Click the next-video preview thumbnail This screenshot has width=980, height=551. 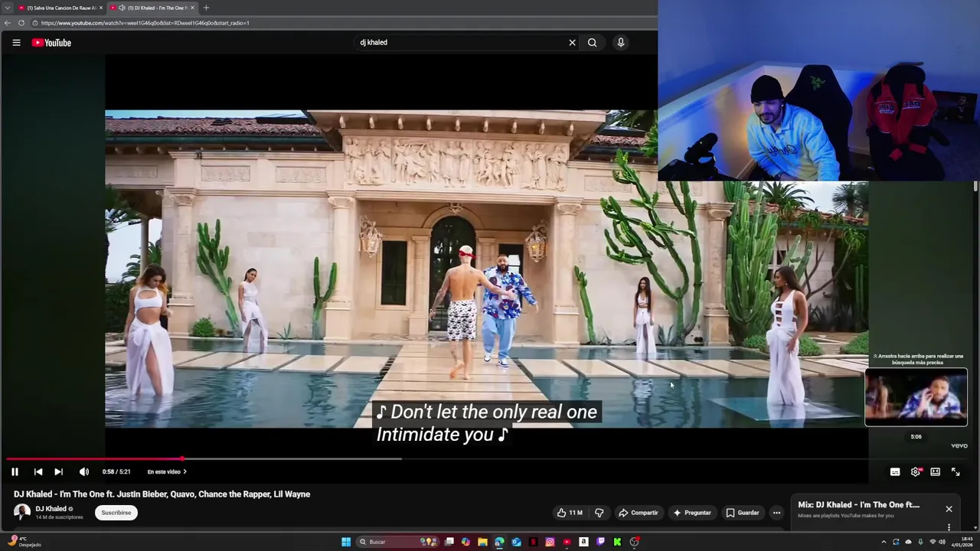(x=916, y=396)
